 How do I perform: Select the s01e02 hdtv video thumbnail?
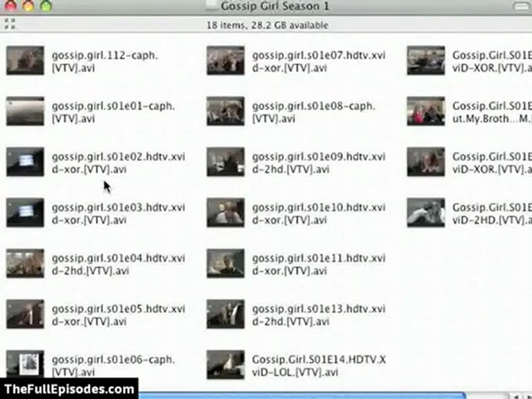25,162
